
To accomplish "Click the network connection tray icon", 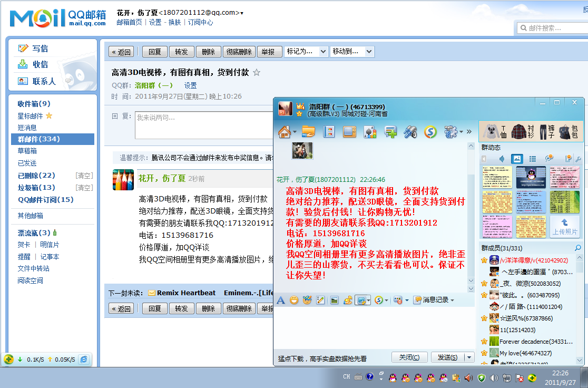I will [x=507, y=377].
